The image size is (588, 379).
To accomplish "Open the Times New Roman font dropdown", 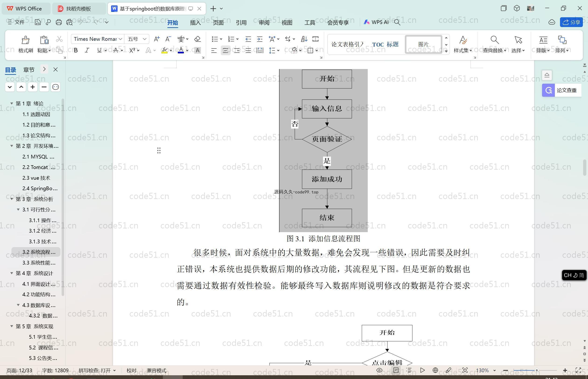I will coord(120,39).
